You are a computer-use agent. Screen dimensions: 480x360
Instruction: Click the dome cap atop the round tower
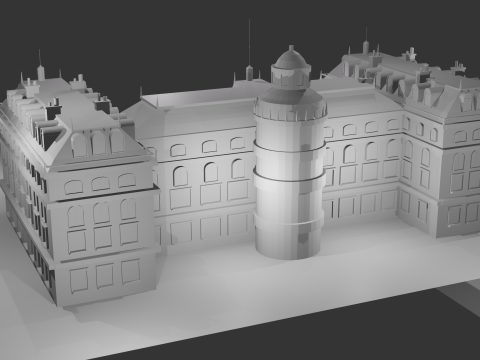[291, 58]
